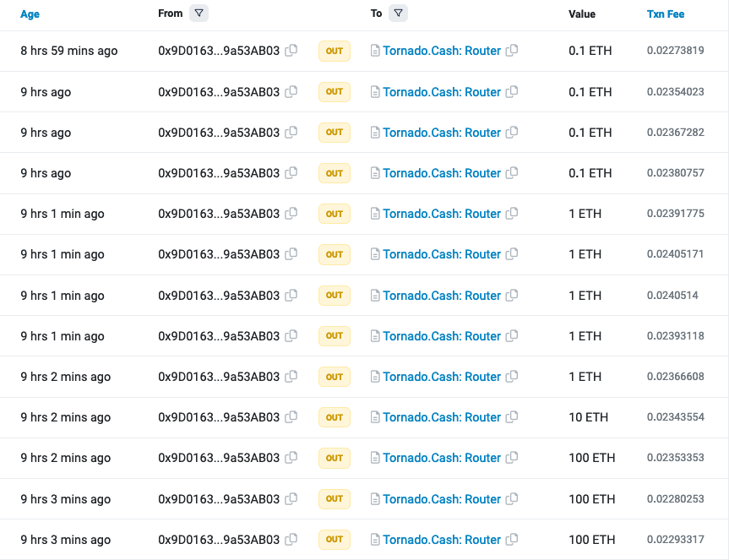Copy To address in 8 hrs 59 mins row
Viewport: 729px width, 560px height.
pyautogui.click(x=512, y=51)
